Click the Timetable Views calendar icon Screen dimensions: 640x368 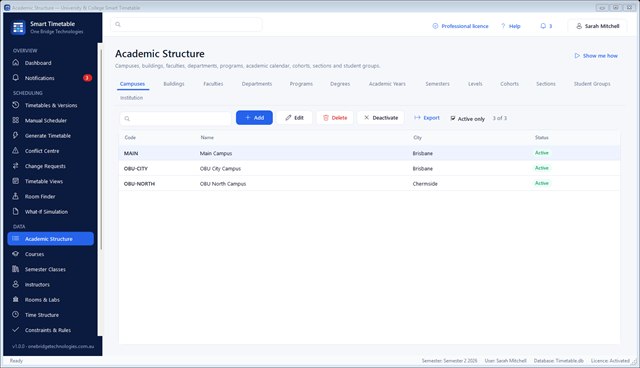[x=16, y=181]
